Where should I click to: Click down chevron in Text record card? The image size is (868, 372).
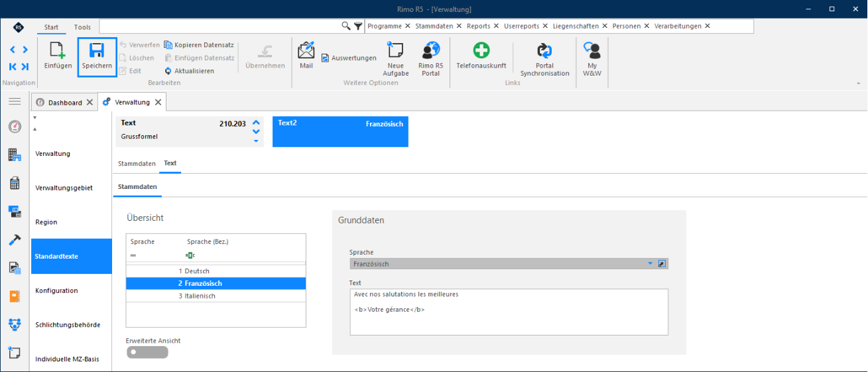(x=256, y=131)
